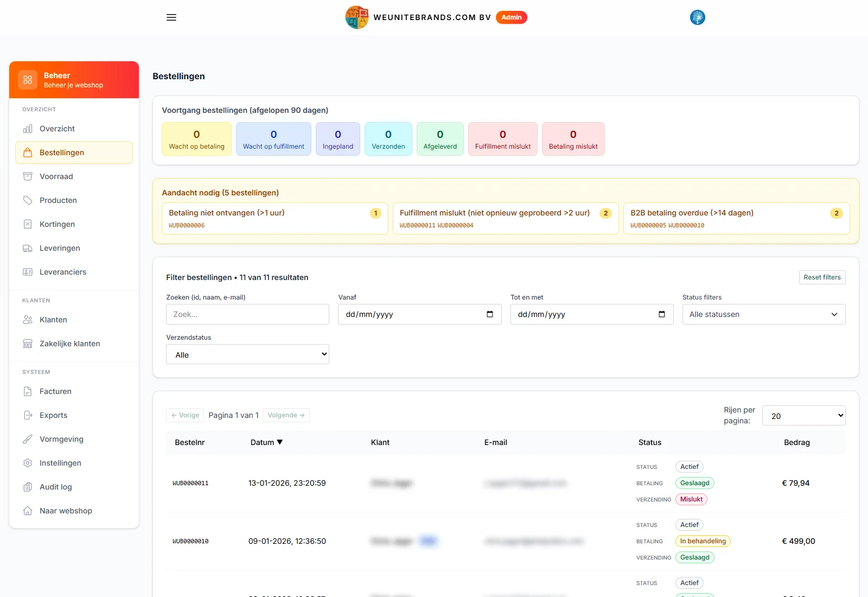Image resolution: width=868 pixels, height=597 pixels.
Task: Open the Verzendstatus Alle dropdown
Action: pos(247,354)
